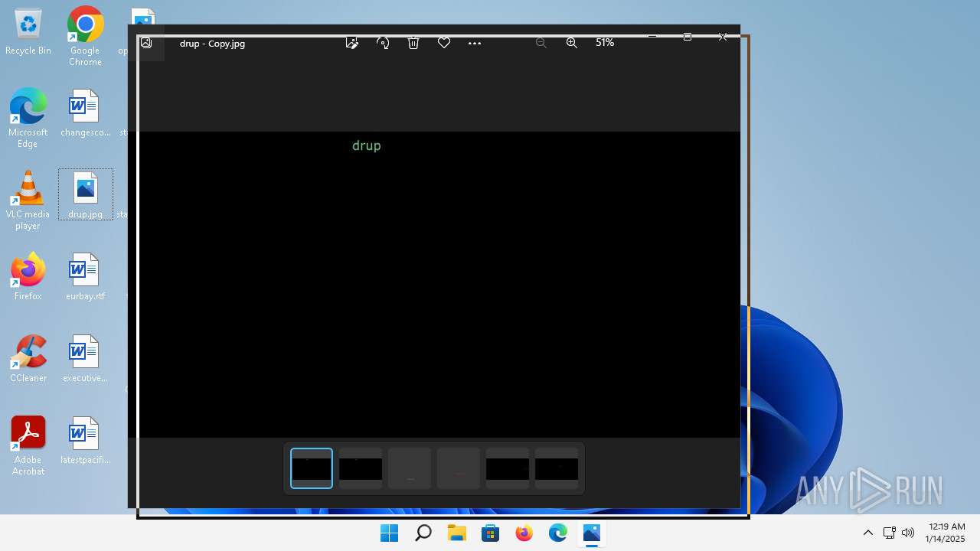Image resolution: width=980 pixels, height=551 pixels.
Task: Open Google Chrome desktop shortcut
Action: click(x=85, y=36)
